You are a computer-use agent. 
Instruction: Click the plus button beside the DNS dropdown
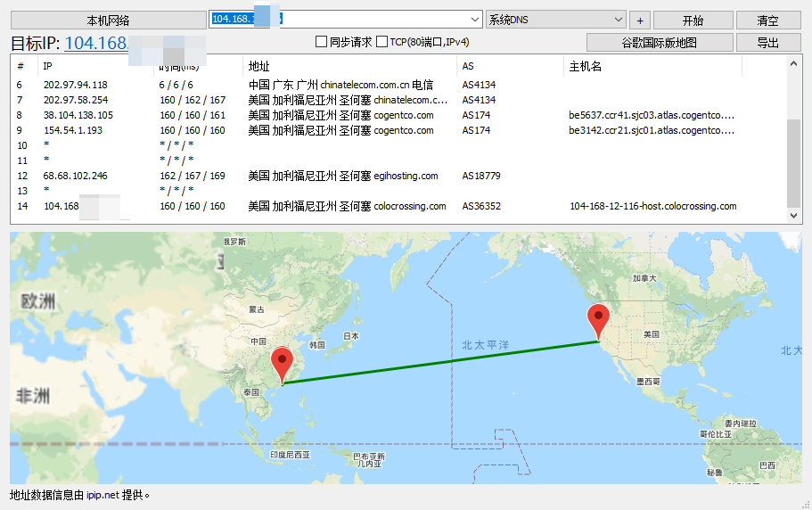click(640, 21)
